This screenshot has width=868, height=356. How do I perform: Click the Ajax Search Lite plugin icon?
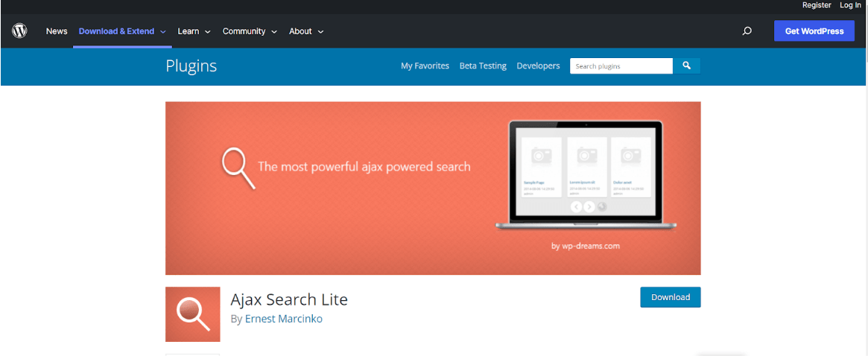193,314
